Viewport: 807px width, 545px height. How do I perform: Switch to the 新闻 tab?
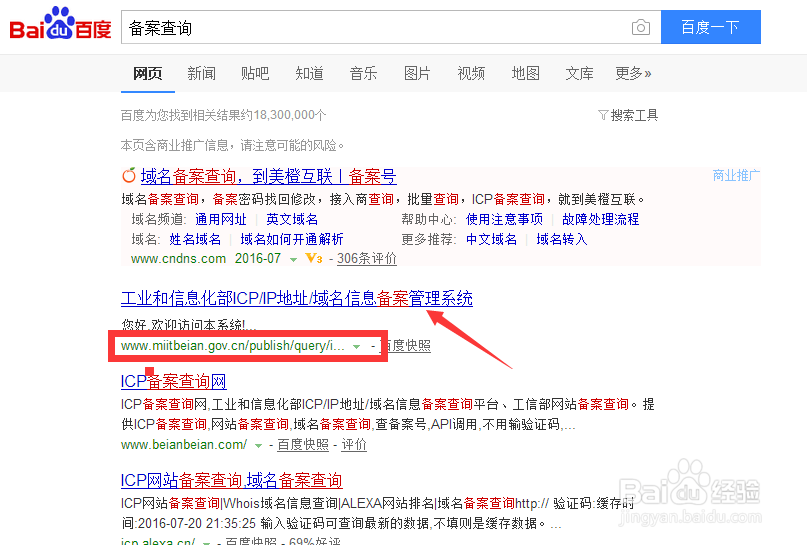201,74
